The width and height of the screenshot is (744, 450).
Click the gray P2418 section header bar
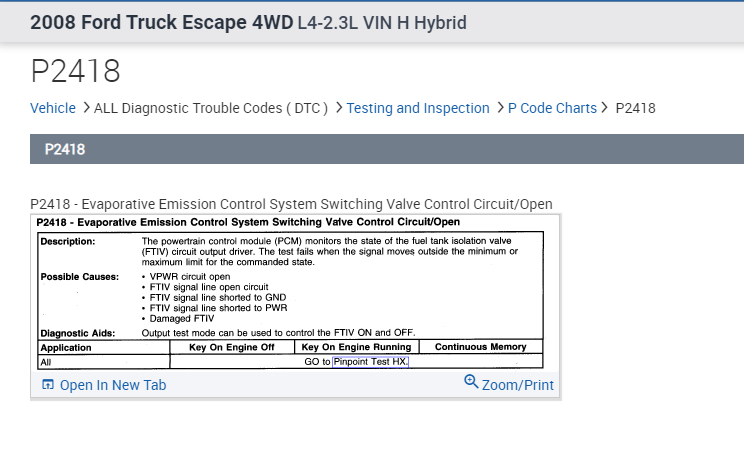click(387, 149)
